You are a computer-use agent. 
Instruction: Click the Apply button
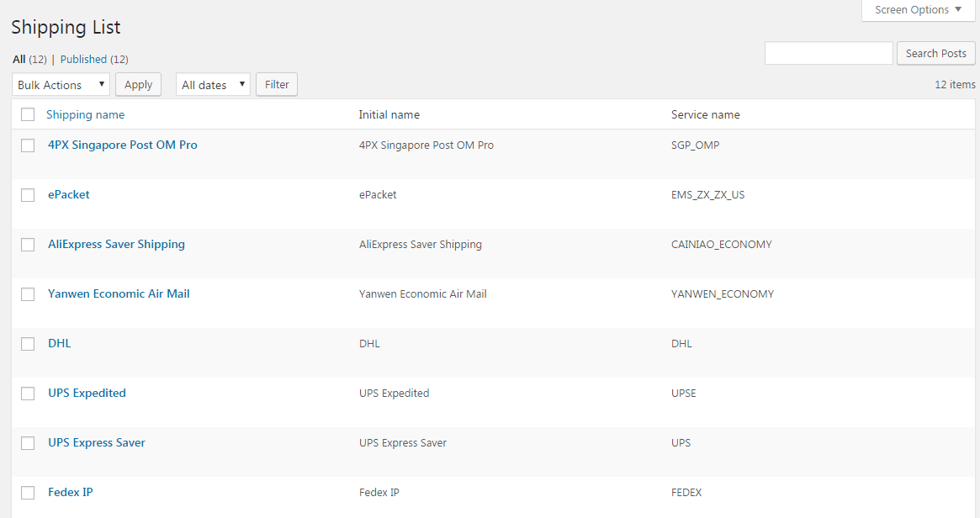point(138,85)
